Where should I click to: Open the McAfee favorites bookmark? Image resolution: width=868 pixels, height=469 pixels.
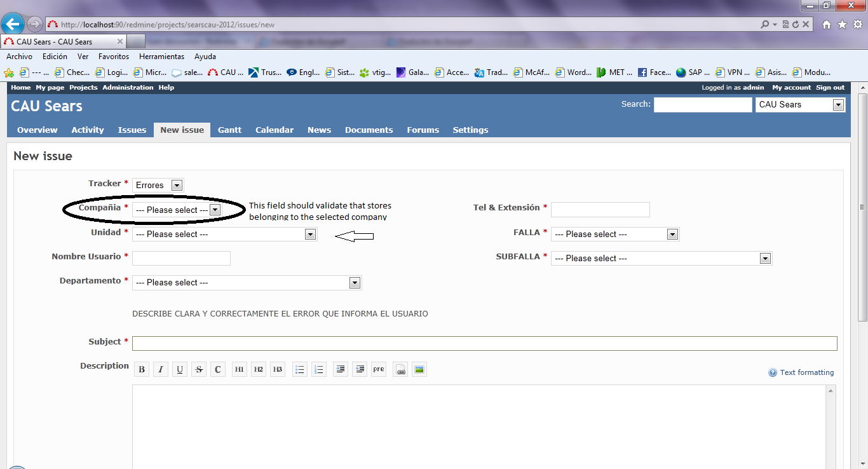pos(532,72)
